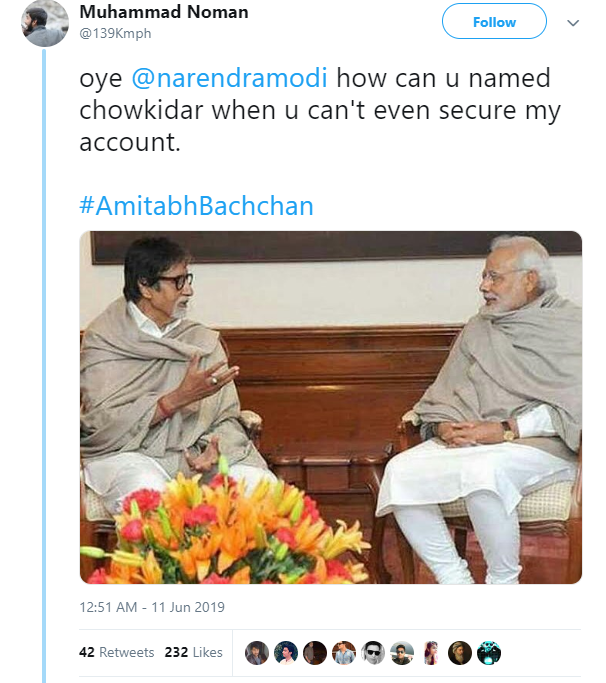
Task: Open the tweet author's profile picture
Action: (x=45, y=22)
